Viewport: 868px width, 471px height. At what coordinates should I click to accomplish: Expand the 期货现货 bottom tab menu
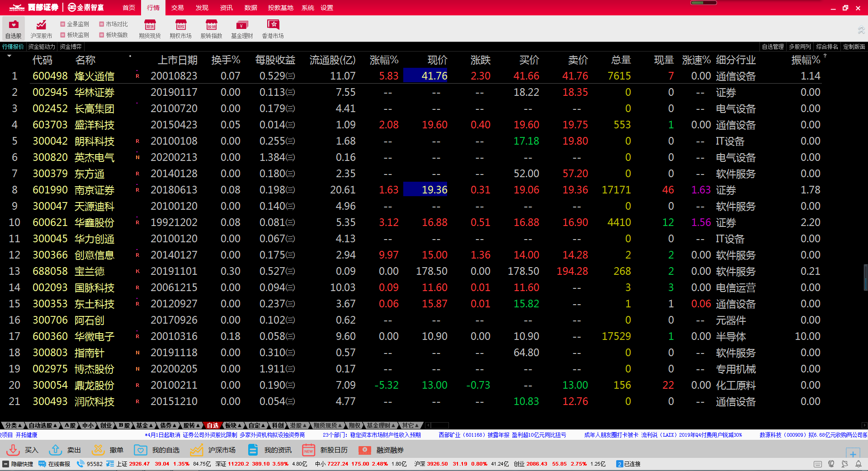click(x=328, y=425)
